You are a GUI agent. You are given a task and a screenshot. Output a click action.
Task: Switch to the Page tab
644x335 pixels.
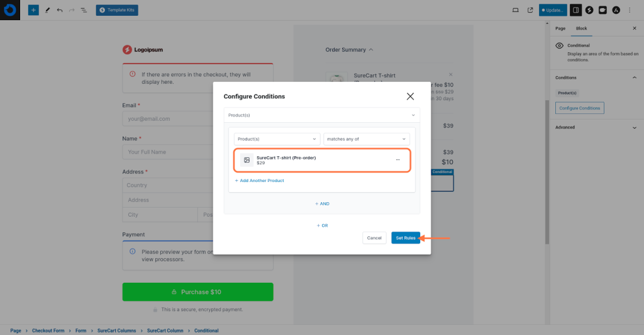tap(560, 28)
